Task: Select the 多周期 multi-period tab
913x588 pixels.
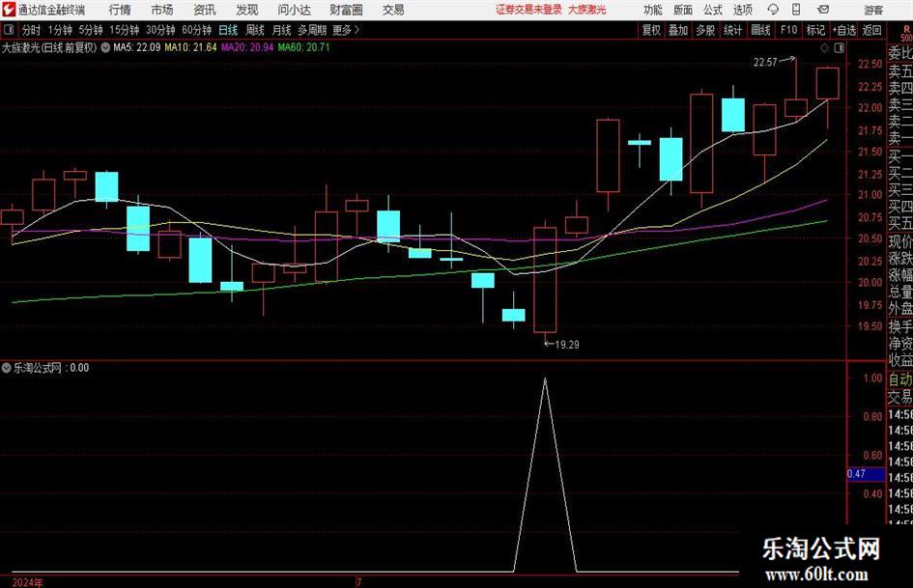Action: [312, 30]
